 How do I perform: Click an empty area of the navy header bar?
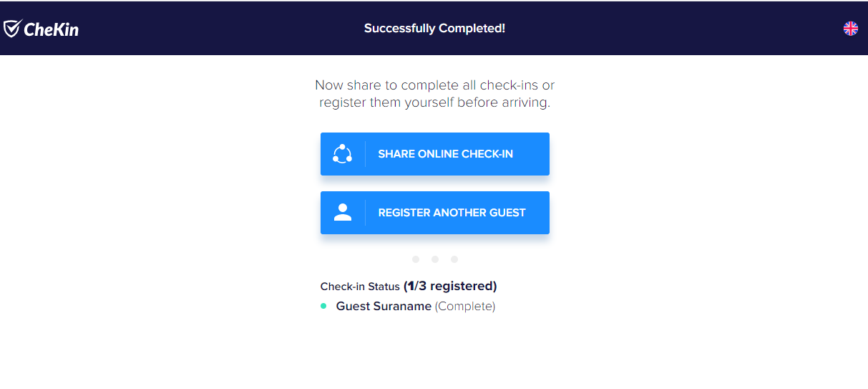pos(644,29)
